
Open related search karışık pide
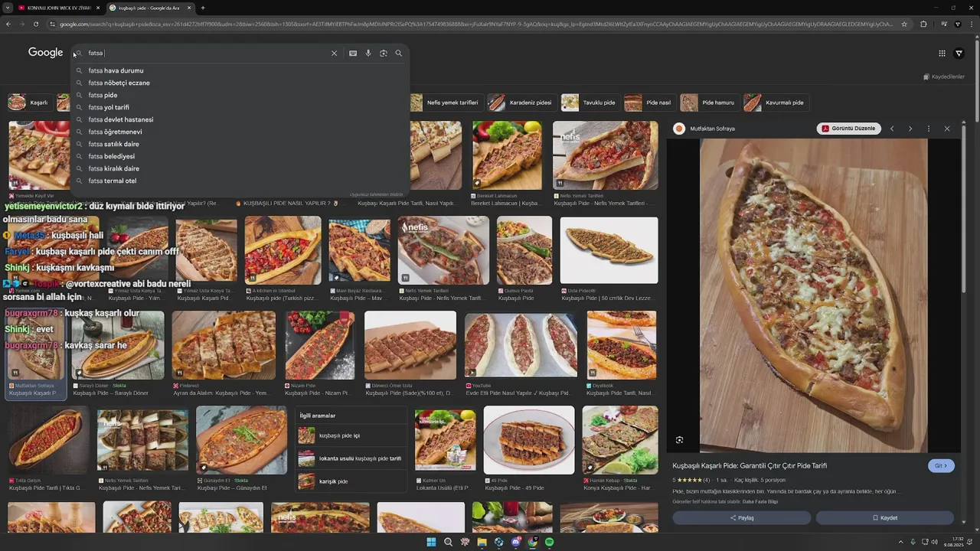(x=351, y=481)
